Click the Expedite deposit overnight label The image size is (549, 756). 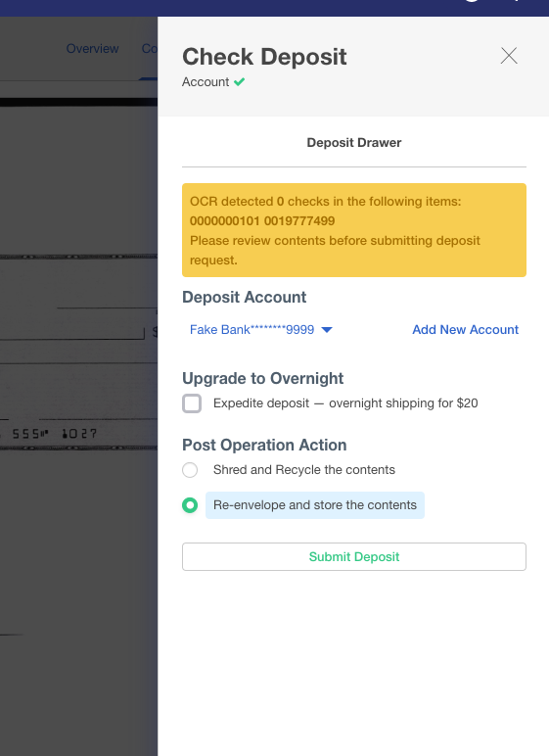tap(345, 403)
